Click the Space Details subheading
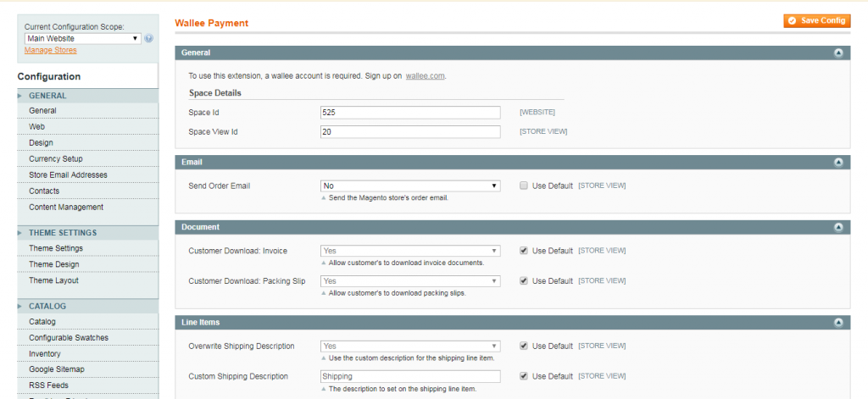 coord(214,93)
